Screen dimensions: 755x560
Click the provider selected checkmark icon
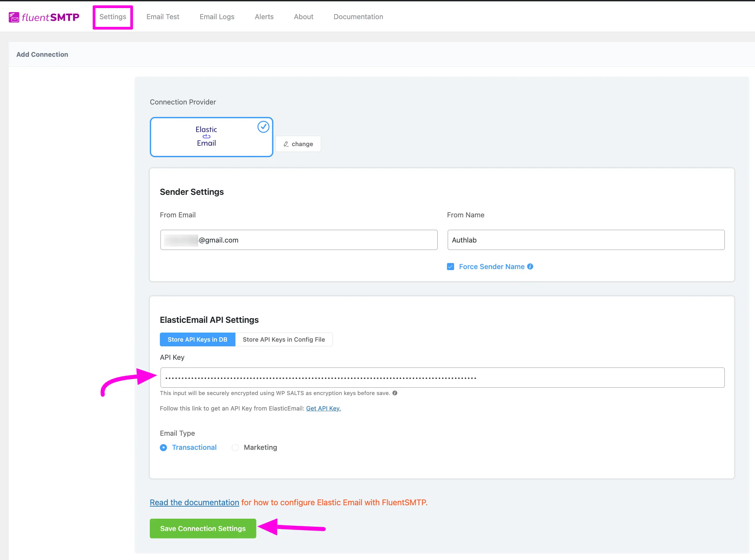click(263, 127)
